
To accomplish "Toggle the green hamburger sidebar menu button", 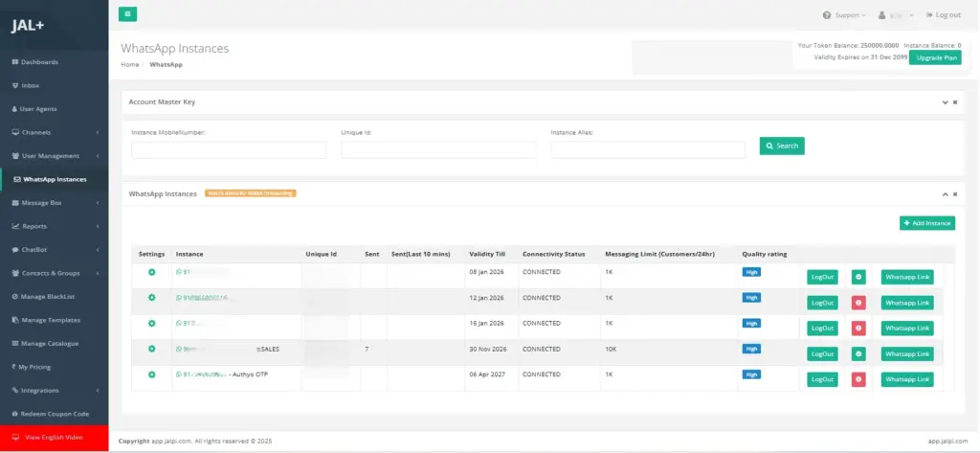I will pos(127,14).
